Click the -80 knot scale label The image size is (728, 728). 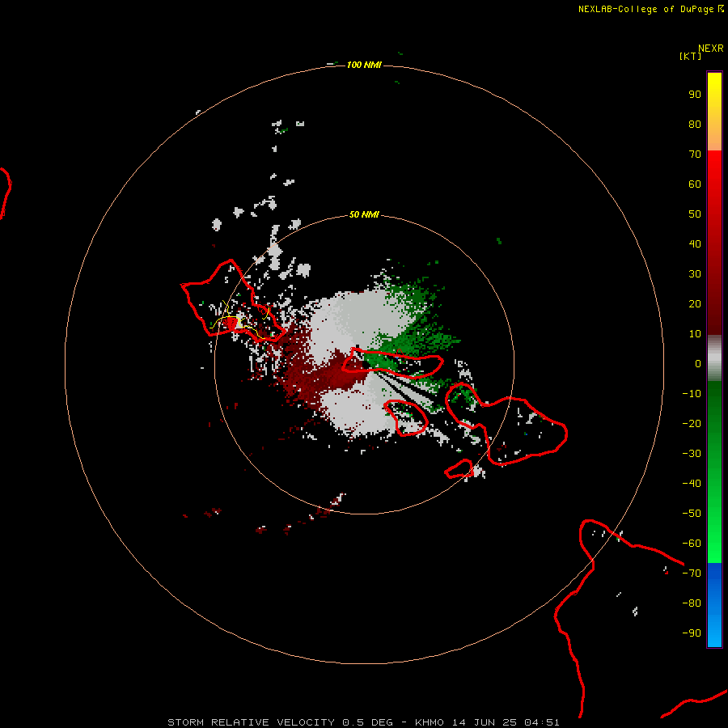(692, 603)
